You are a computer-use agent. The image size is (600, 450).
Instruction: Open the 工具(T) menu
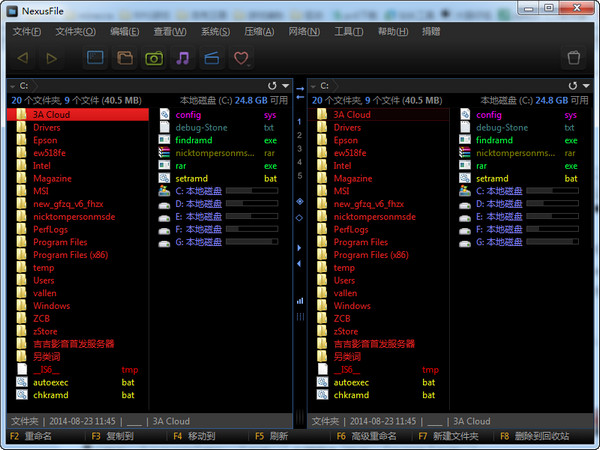[x=348, y=32]
